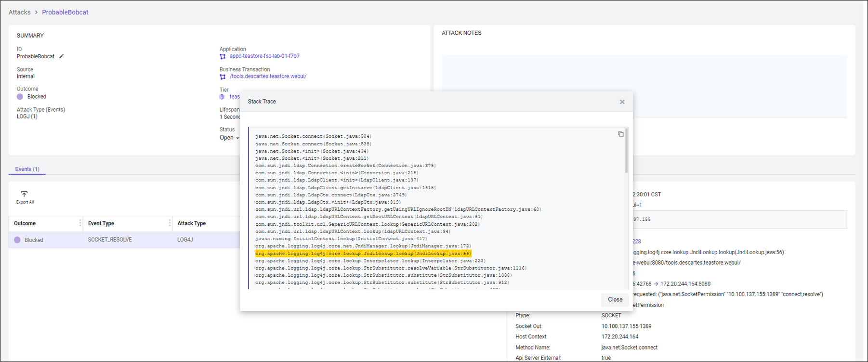
Task: Select the highlighted JndiLookup.lookup stack trace line
Action: coord(363,254)
